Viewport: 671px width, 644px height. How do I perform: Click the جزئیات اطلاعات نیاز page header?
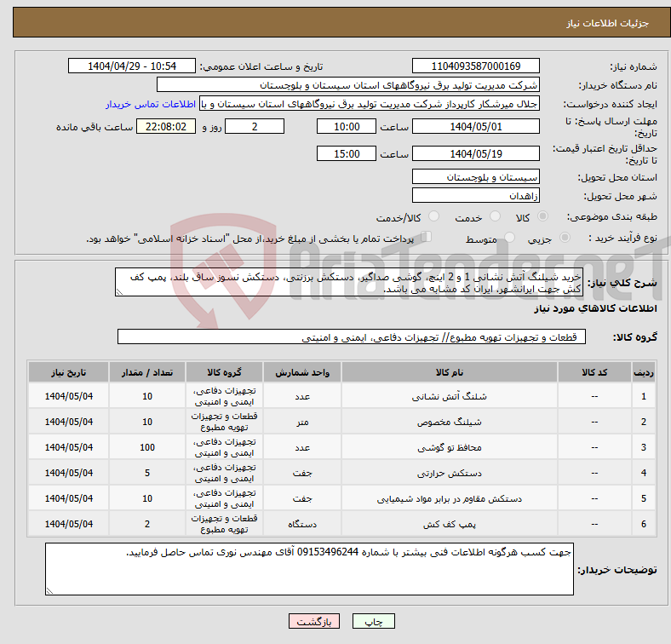(608, 23)
